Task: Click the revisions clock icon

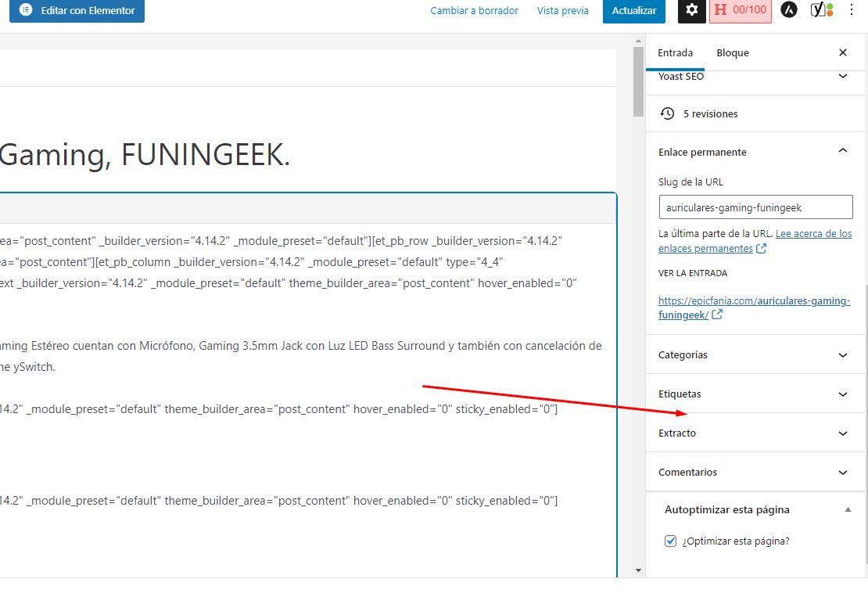Action: click(668, 113)
